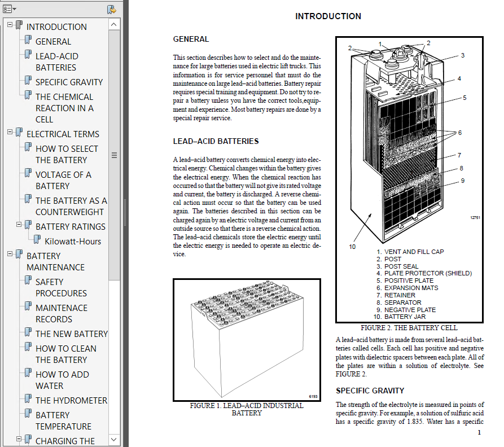Open the bookmarks options menu icon
Screen dimensions: 504x447
coord(10,9)
